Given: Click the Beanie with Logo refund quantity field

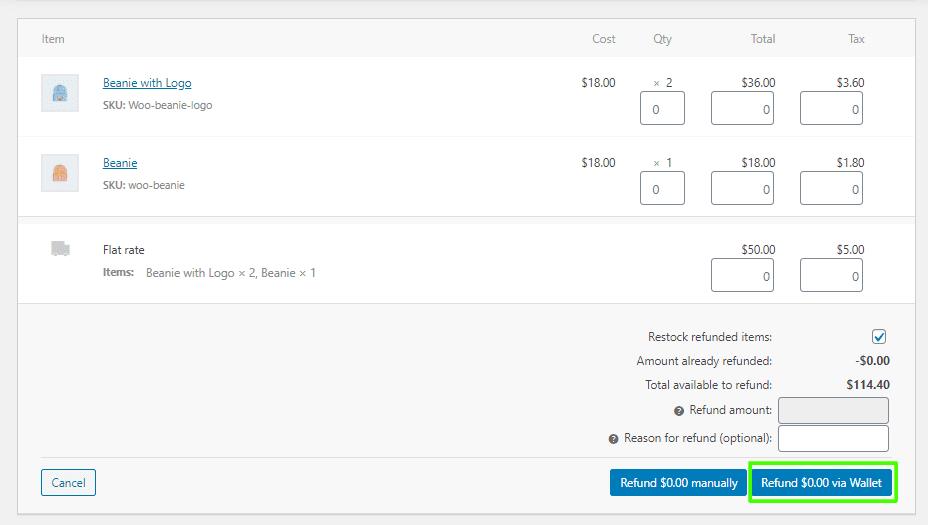Looking at the screenshot, I should 662,108.
